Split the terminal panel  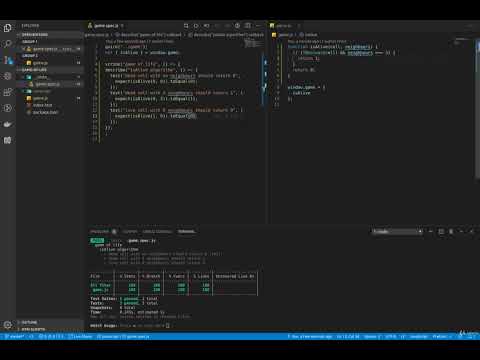pyautogui.click(x=441, y=231)
